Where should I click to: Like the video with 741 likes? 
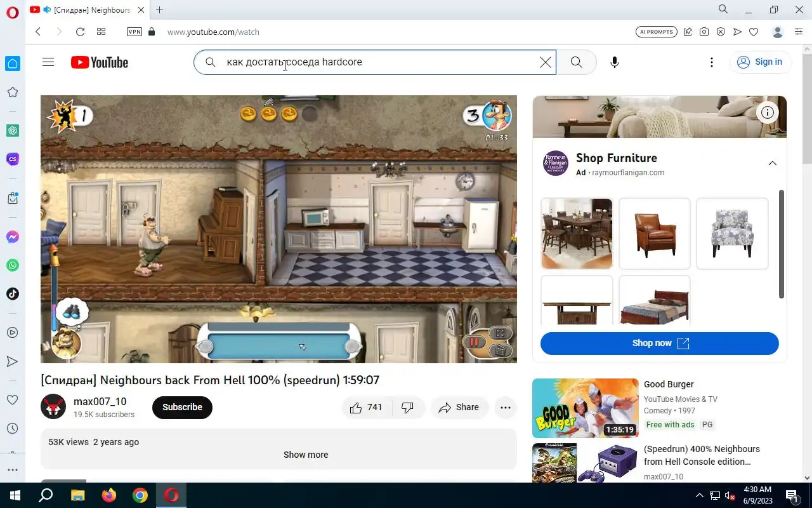click(367, 407)
